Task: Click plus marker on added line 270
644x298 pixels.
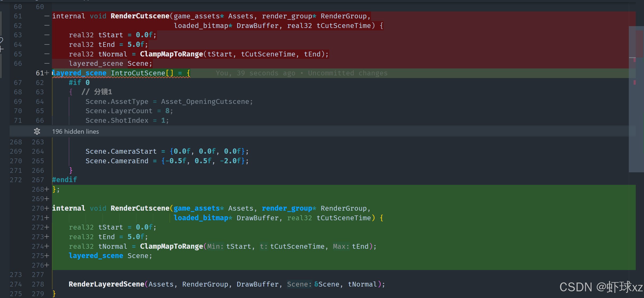Action: pyautogui.click(x=47, y=208)
